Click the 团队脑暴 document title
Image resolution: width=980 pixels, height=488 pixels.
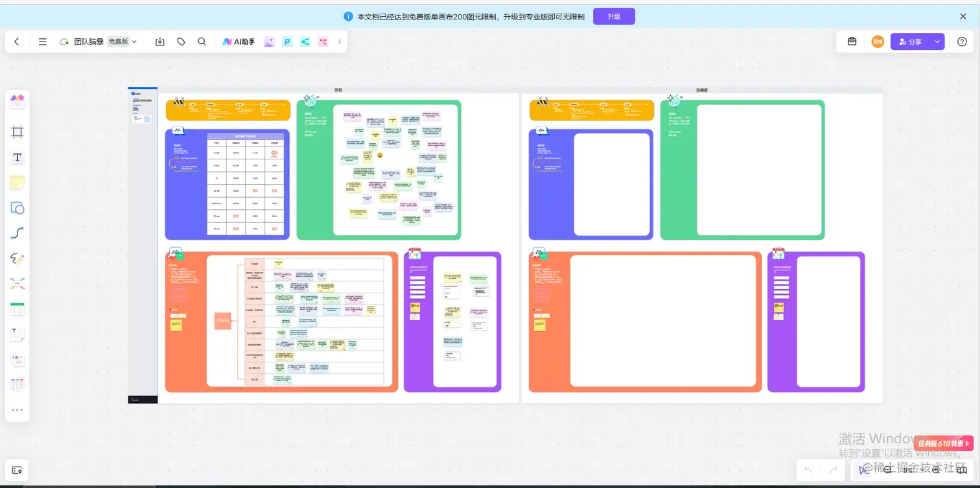point(89,41)
